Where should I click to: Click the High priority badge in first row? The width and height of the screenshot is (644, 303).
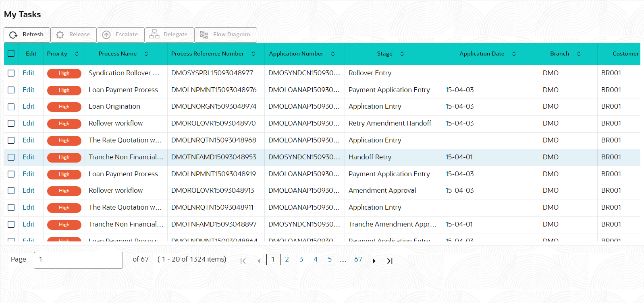(x=64, y=73)
